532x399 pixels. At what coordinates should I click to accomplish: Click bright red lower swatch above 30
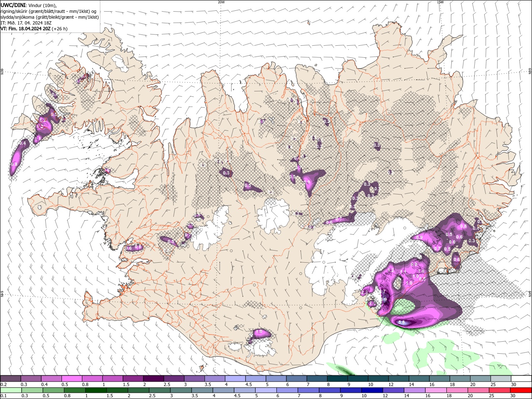click(x=521, y=390)
